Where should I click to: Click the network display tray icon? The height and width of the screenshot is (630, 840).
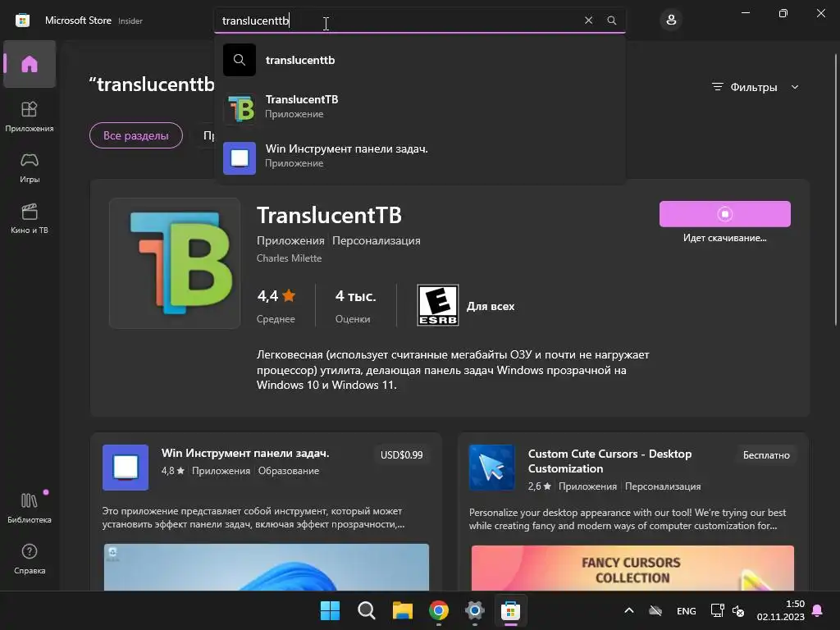pyautogui.click(x=717, y=610)
